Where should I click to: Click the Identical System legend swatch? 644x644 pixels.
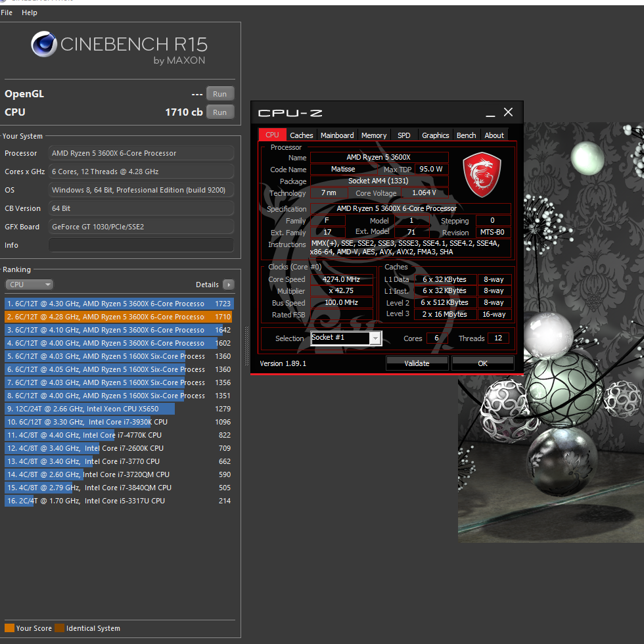[60, 628]
